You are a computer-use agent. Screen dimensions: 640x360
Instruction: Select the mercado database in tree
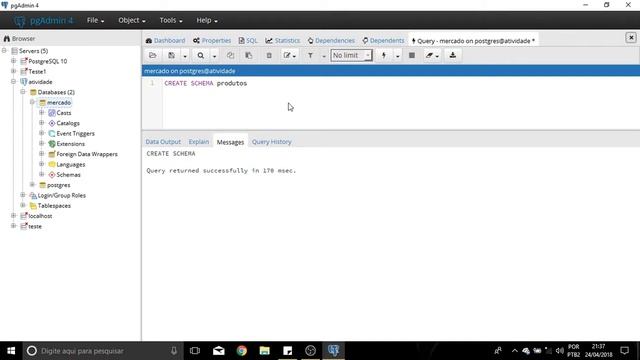[59, 102]
